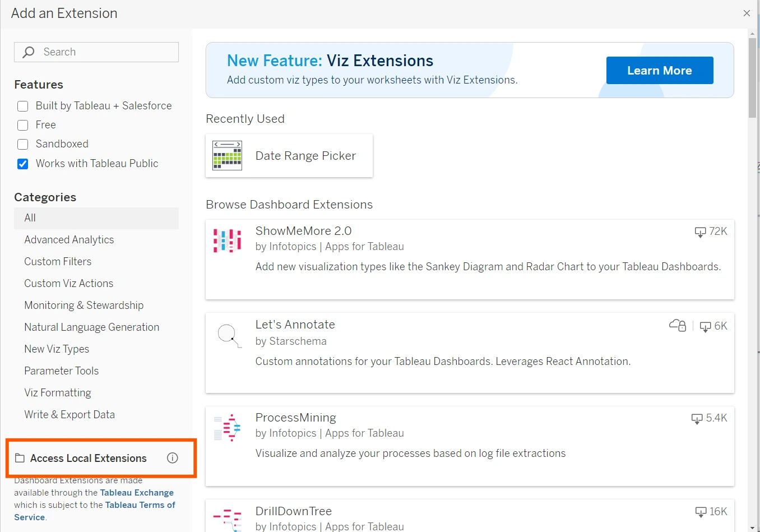Click the Access Local Extensions folder icon
Image resolution: width=760 pixels, height=532 pixels.
click(x=20, y=458)
